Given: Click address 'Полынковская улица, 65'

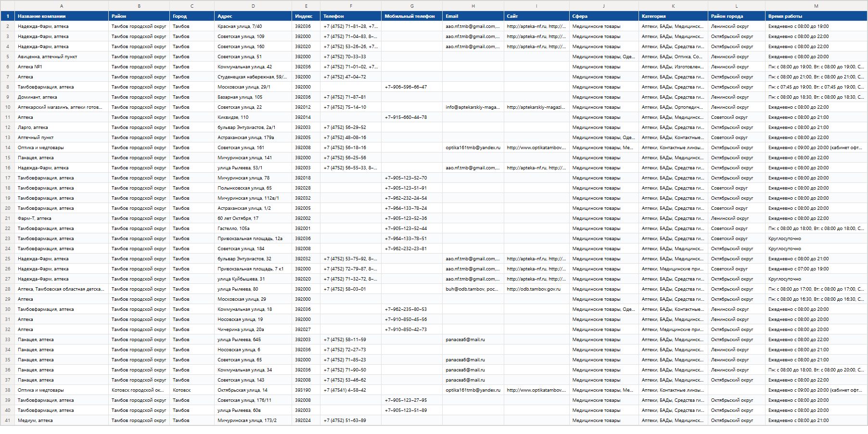Looking at the screenshot, I should [253, 188].
